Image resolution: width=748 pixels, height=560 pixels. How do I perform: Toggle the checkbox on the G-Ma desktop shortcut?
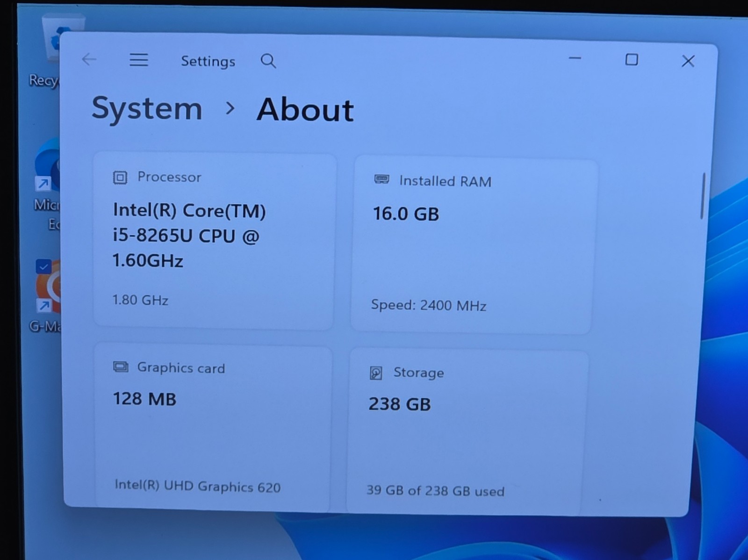[43, 267]
